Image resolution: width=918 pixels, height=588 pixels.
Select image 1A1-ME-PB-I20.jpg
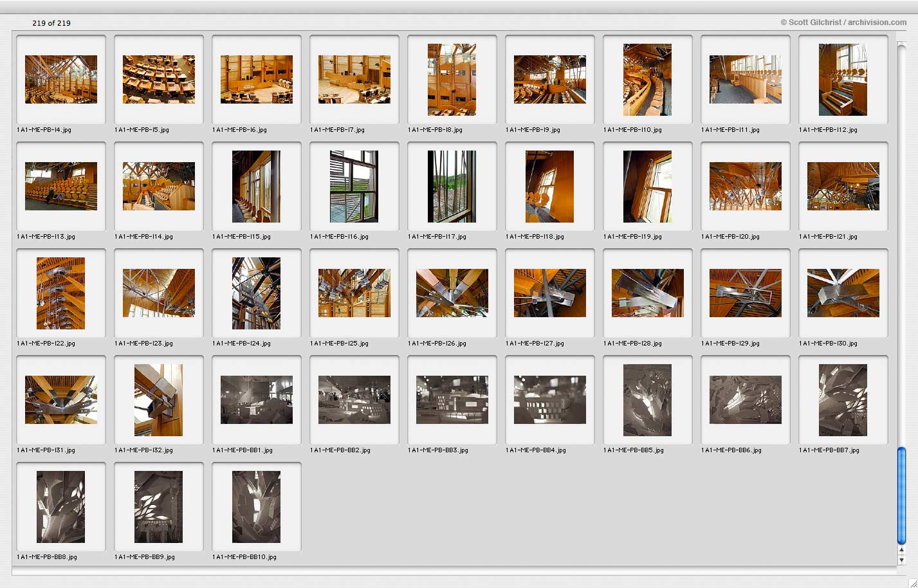click(x=746, y=187)
